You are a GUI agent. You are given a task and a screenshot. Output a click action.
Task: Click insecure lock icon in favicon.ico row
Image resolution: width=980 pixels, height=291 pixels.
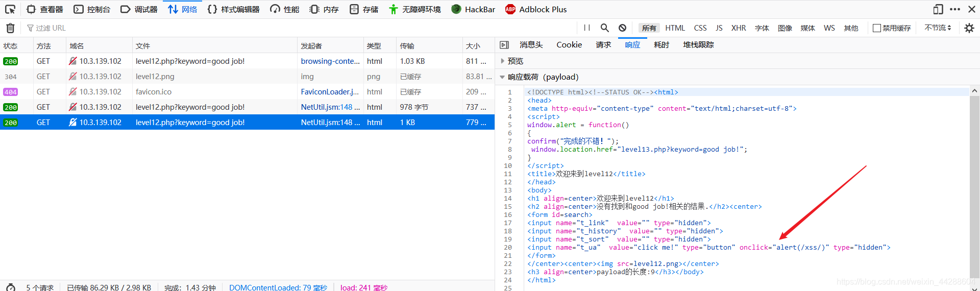pyautogui.click(x=73, y=91)
